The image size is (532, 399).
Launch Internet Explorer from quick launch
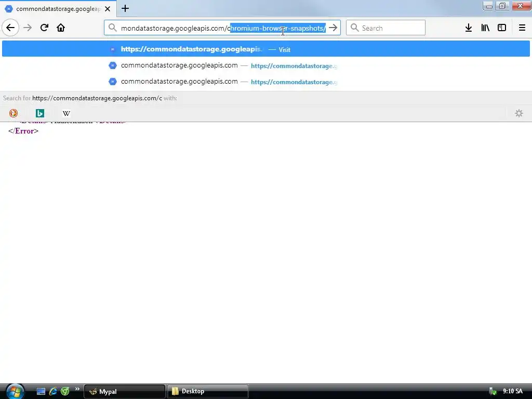tap(53, 392)
